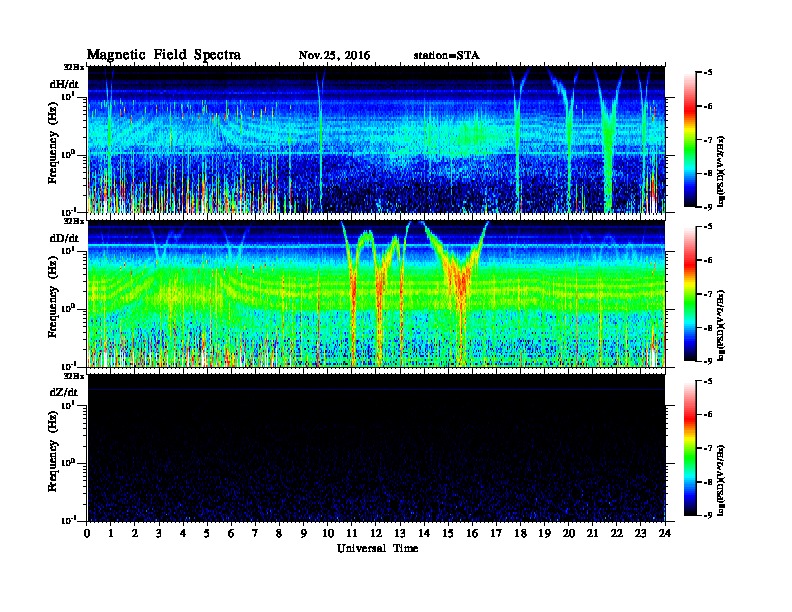Click the "station=STA" label
This screenshot has height=612, width=792.
click(x=447, y=56)
